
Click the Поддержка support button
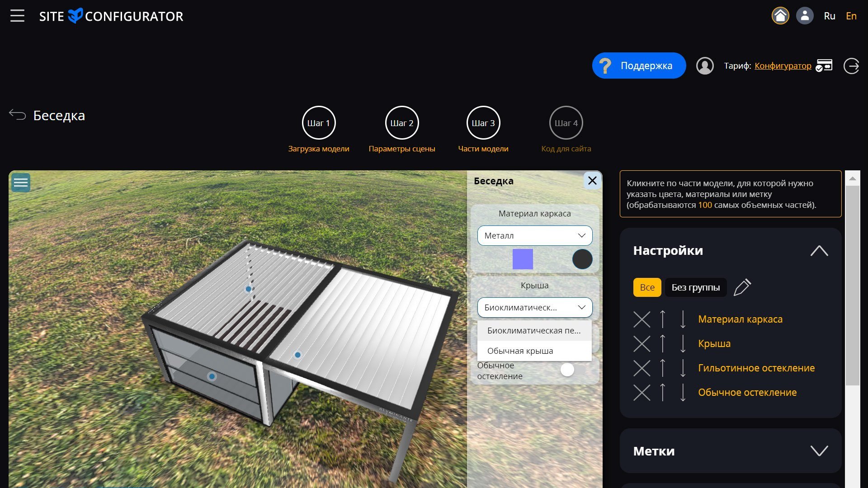click(x=638, y=66)
